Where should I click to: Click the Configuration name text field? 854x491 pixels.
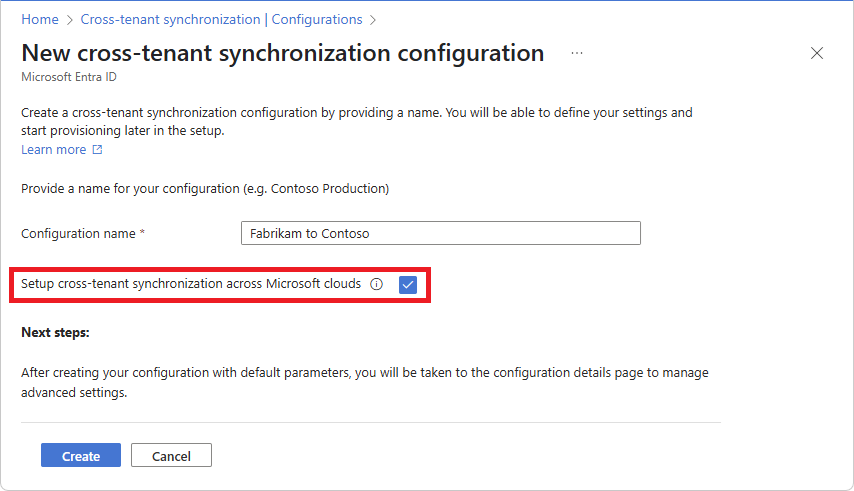[440, 233]
